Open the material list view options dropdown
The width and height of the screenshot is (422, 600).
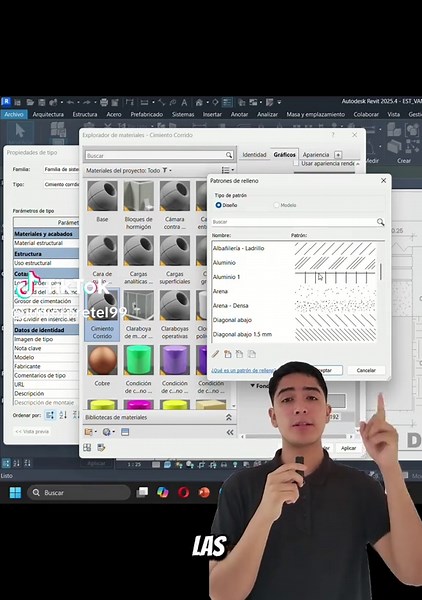[x=228, y=170]
